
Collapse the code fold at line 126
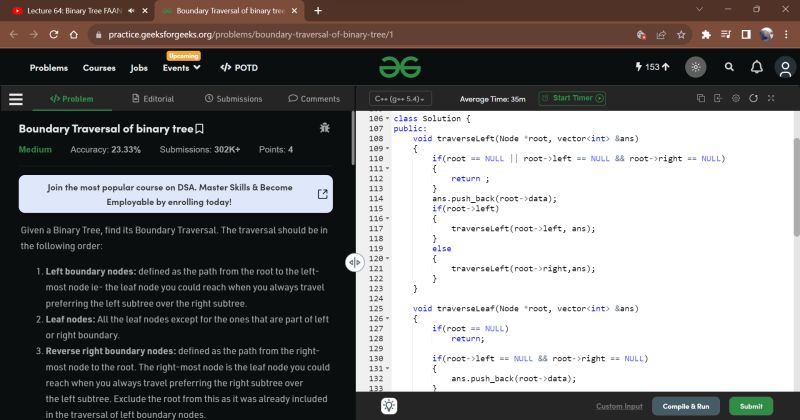click(x=388, y=318)
